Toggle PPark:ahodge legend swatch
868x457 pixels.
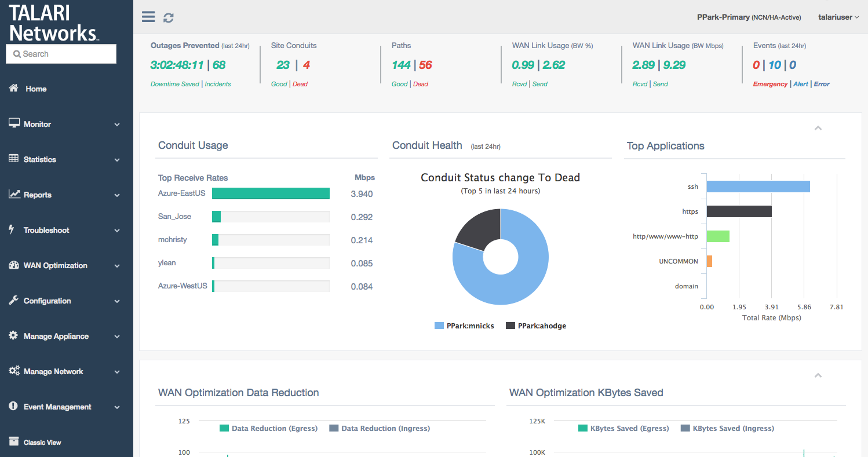click(510, 326)
